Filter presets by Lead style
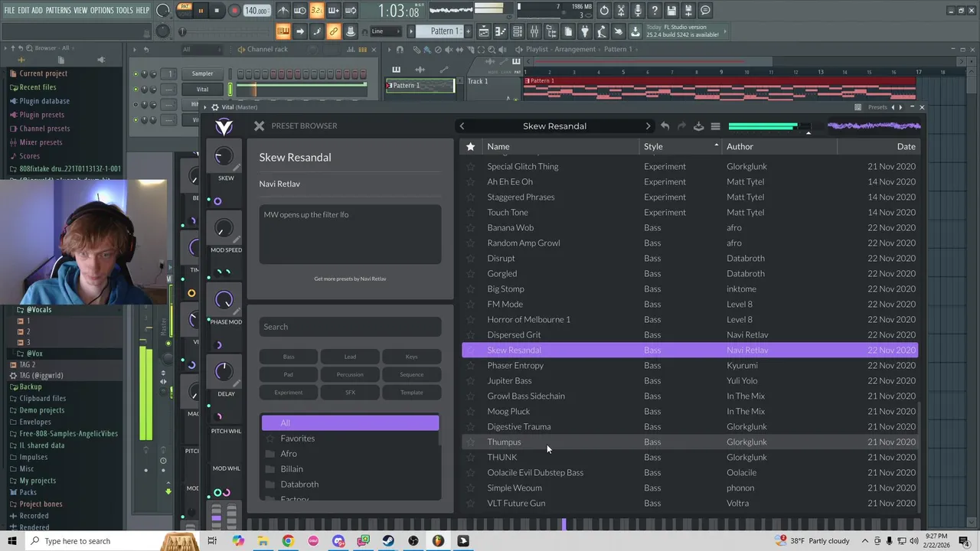 (350, 357)
